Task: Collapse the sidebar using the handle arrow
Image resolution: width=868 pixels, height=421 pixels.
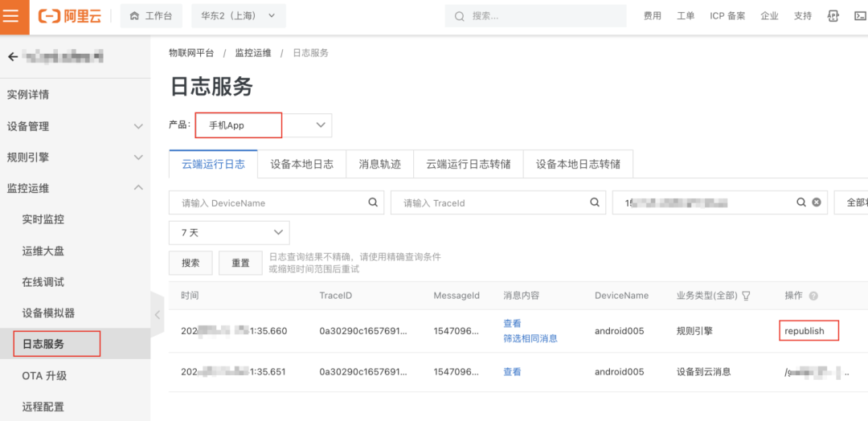Action: coord(158,315)
